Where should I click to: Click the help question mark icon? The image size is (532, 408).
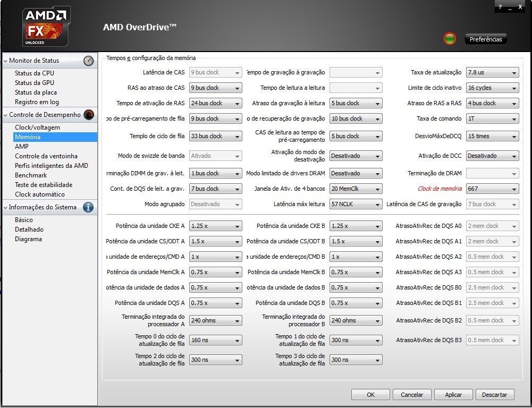(500, 7)
